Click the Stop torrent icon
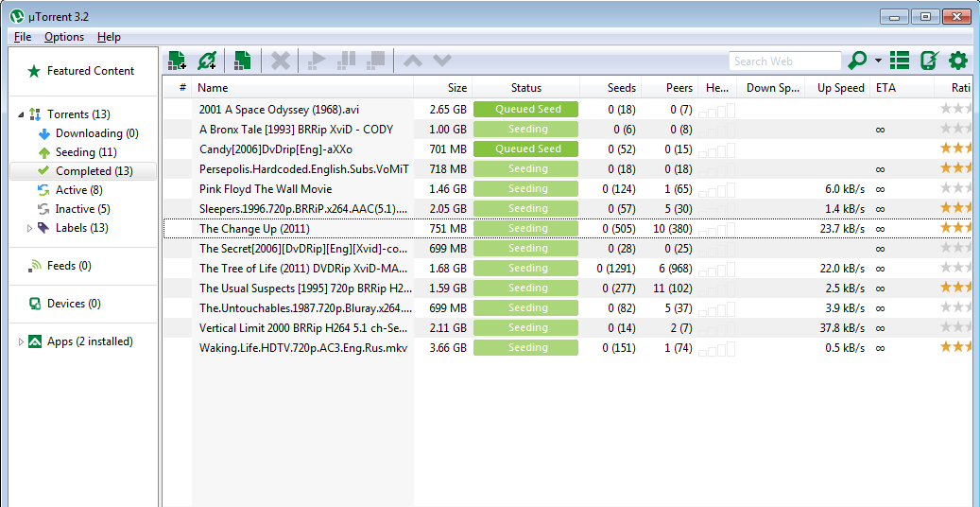The height and width of the screenshot is (507, 980). (x=375, y=61)
